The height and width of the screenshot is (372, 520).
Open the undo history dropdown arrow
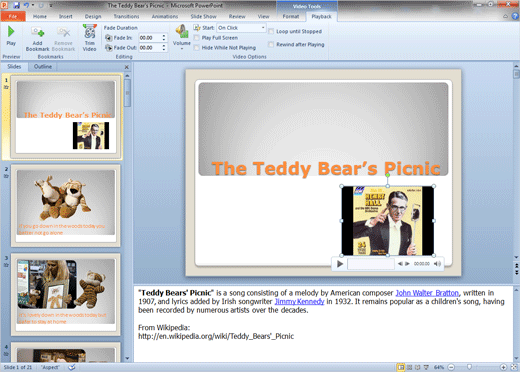(x=33, y=5)
